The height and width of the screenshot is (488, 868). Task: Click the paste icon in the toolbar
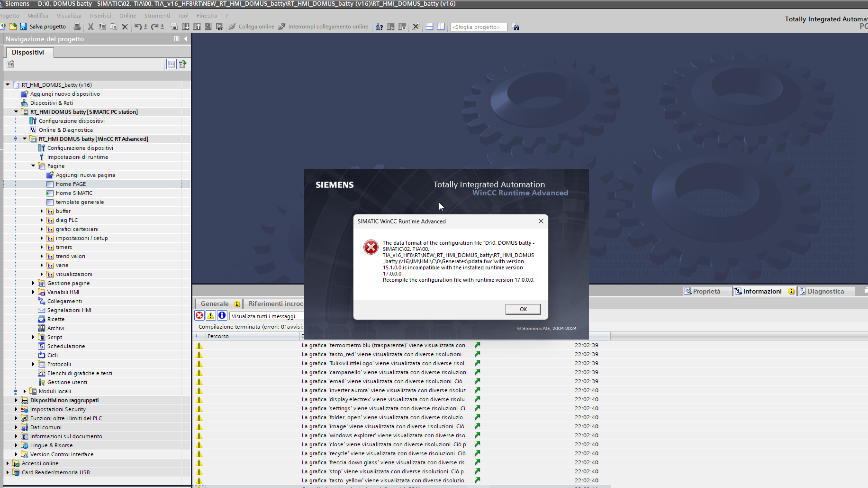pos(113,27)
